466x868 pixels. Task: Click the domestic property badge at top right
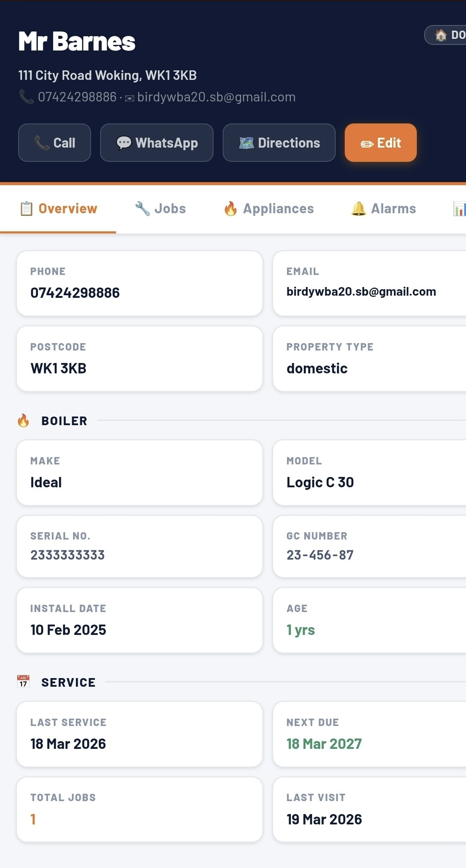[445, 35]
